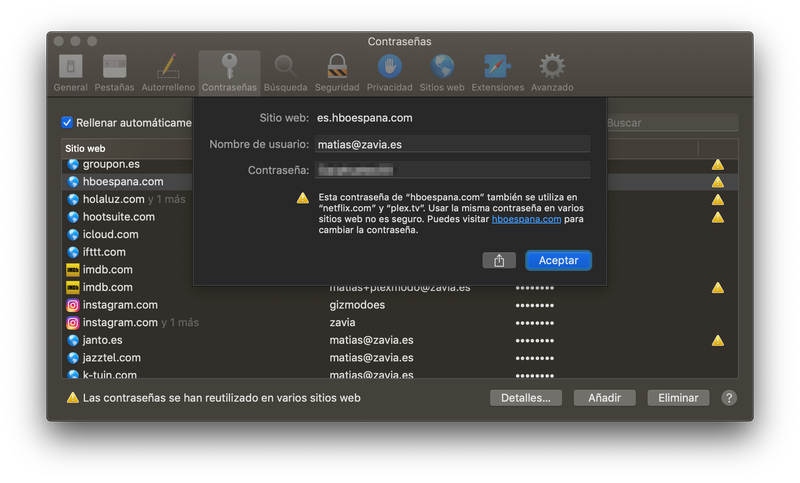
Task: Select the ifttt.com row
Action: click(399, 252)
